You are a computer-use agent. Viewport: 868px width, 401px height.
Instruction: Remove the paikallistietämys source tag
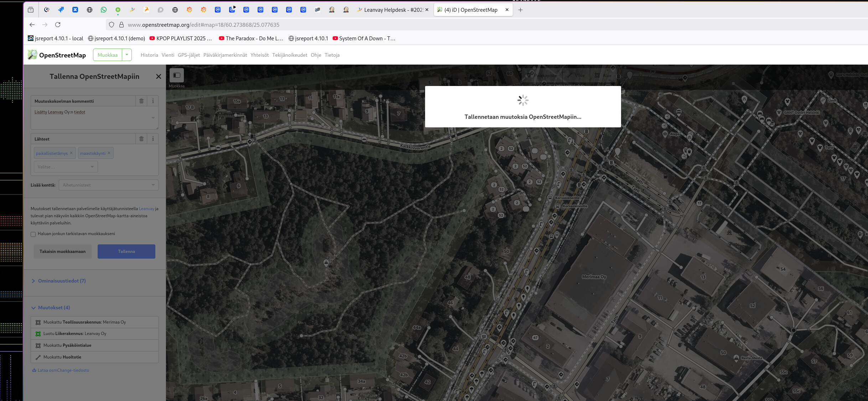pos(71,153)
